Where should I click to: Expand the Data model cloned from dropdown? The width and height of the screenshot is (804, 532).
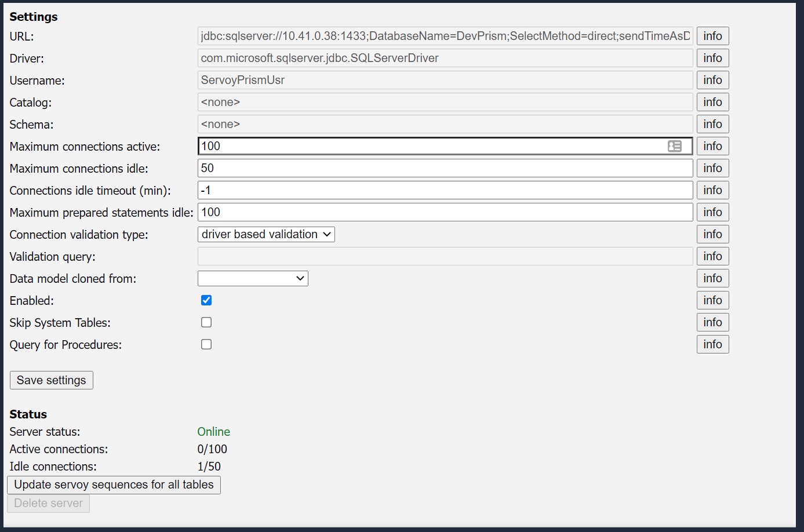[x=253, y=278]
